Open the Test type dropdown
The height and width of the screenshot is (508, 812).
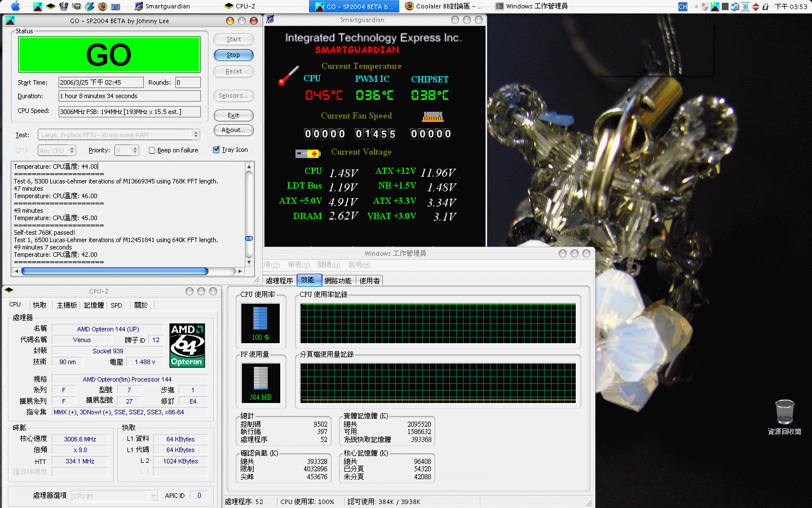pos(119,134)
